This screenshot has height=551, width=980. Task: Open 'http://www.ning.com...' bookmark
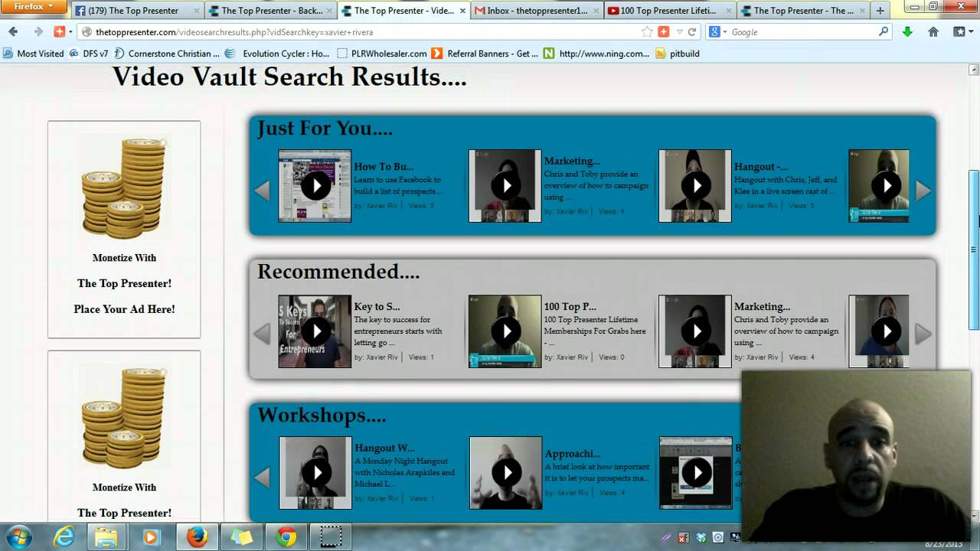pyautogui.click(x=596, y=54)
